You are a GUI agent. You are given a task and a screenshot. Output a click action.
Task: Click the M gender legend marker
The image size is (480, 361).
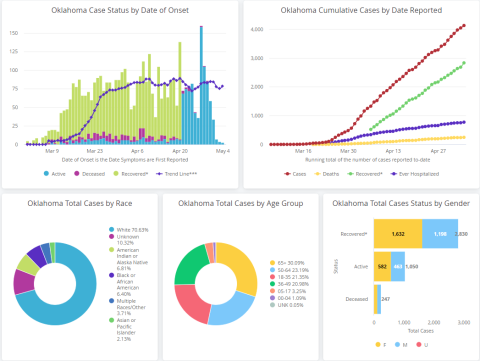click(x=397, y=344)
